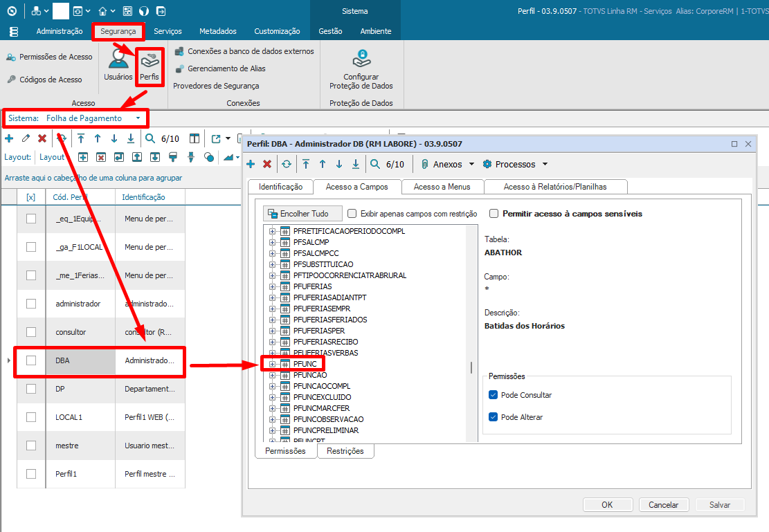Click the grid layout icon in title bar

pos(127,11)
